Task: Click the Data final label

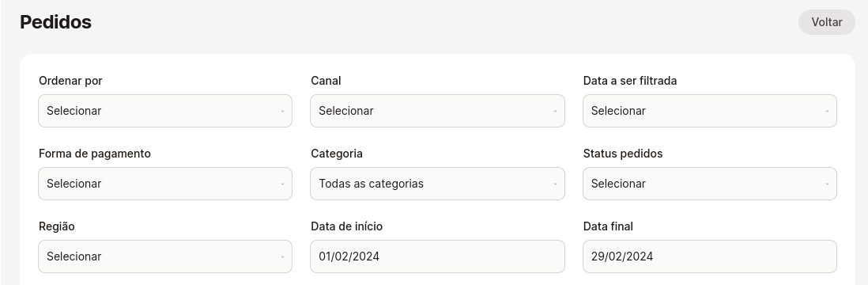Action: (608, 226)
